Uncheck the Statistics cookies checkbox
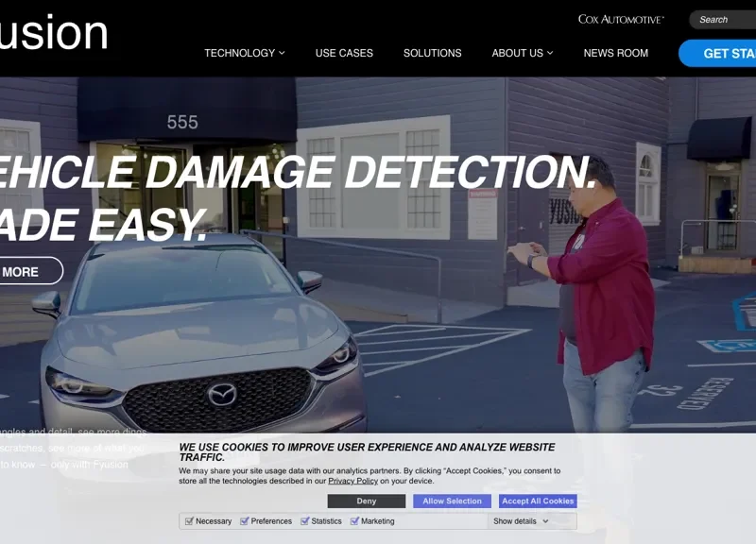The width and height of the screenshot is (756, 544). [304, 521]
